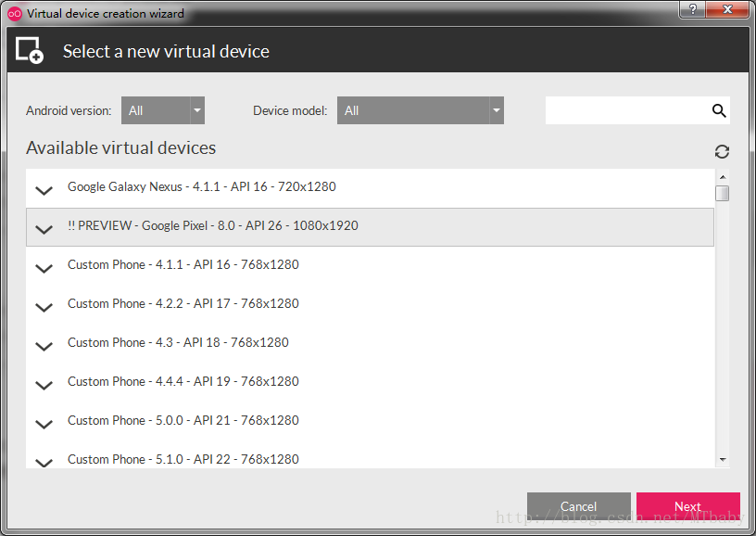Image resolution: width=756 pixels, height=536 pixels.
Task: Click the scrollbar down arrow
Action: [x=723, y=460]
